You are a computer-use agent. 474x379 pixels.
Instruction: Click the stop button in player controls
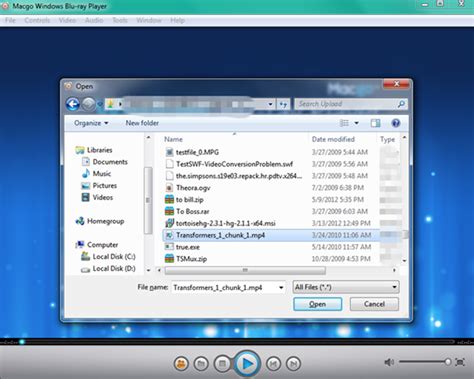[222, 364]
